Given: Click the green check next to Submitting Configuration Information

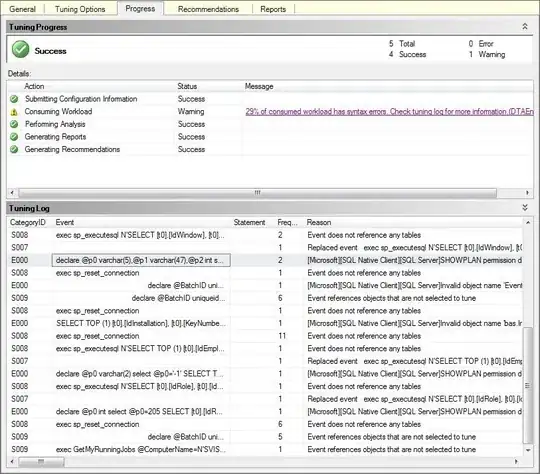Looking at the screenshot, I should [14, 99].
